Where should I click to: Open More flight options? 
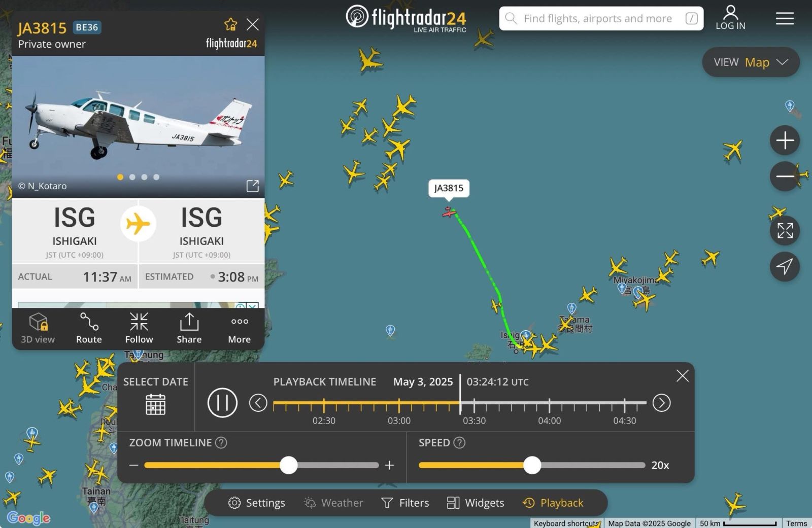click(240, 328)
